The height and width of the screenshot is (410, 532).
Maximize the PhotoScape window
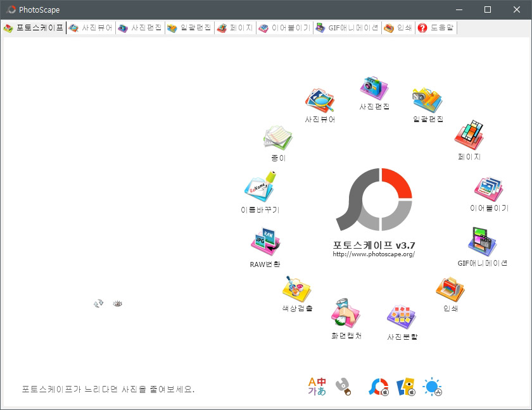(x=488, y=9)
